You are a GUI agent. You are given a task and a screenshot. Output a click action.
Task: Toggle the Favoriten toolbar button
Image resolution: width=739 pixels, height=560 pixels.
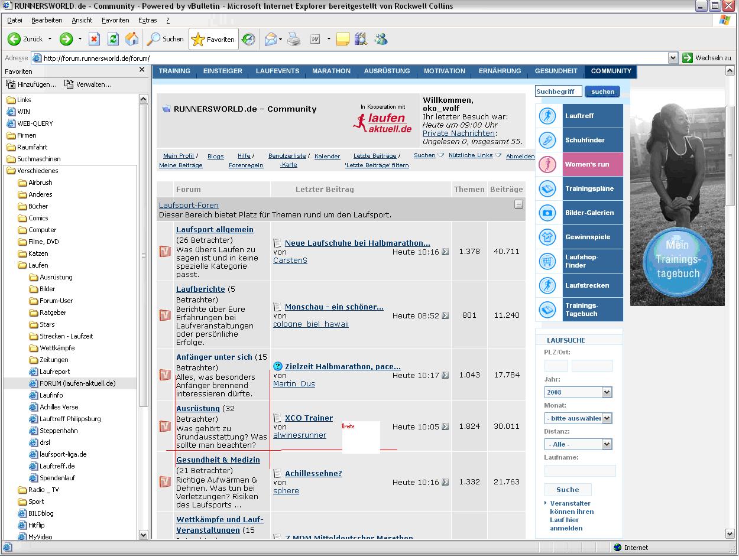coord(214,40)
